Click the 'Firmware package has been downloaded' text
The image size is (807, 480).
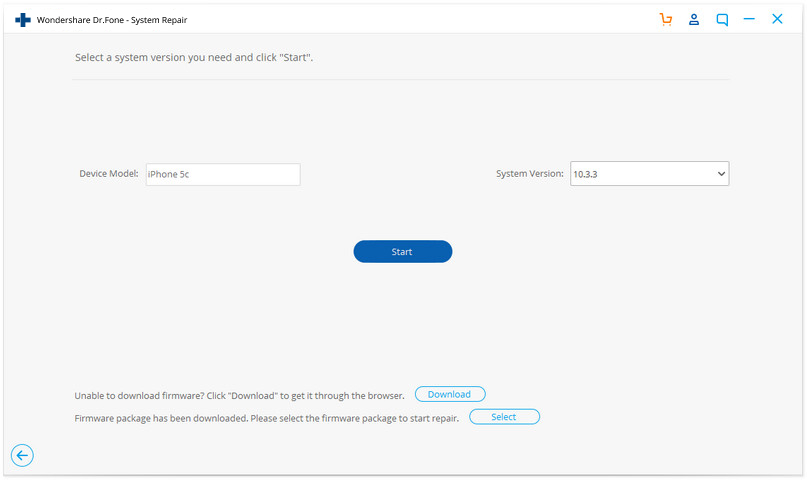point(266,418)
